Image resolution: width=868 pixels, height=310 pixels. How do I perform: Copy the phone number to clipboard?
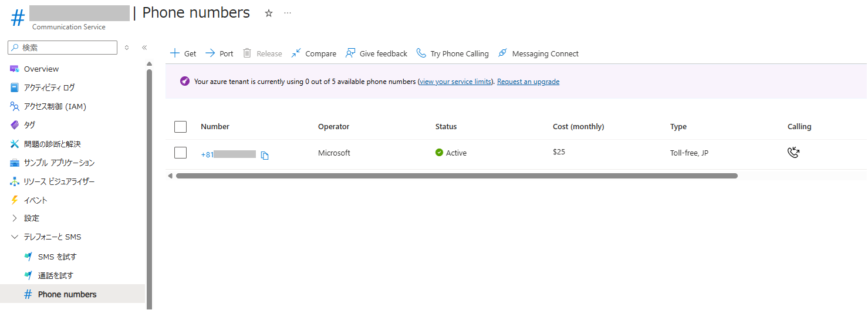pos(265,156)
